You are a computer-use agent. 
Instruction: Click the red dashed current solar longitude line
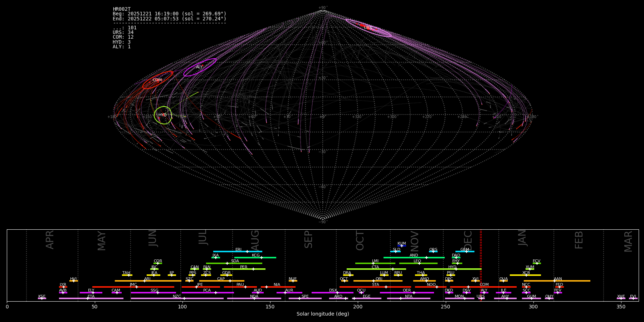pyautogui.click(x=480, y=265)
